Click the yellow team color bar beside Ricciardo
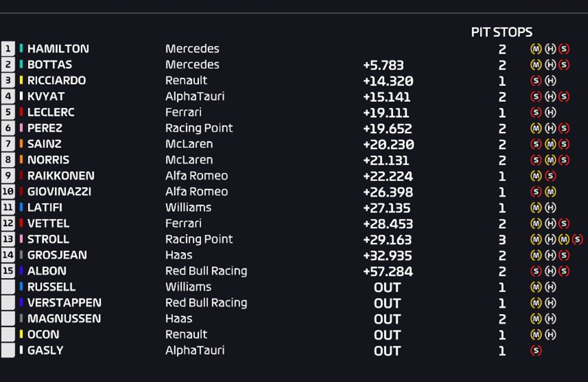The height and width of the screenshot is (382, 588). 21,80
